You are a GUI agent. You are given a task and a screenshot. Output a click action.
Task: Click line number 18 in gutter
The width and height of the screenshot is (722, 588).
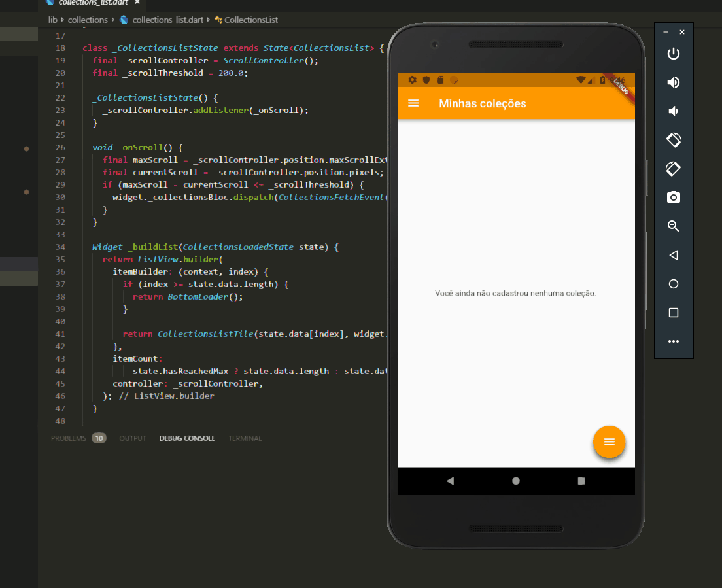coord(60,48)
